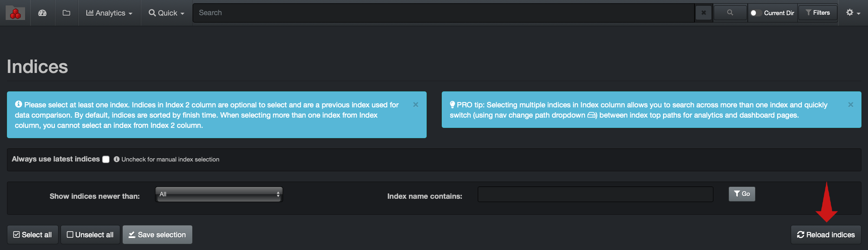Close the PRO tip alert box
This screenshot has height=250, width=868.
pos(850,105)
